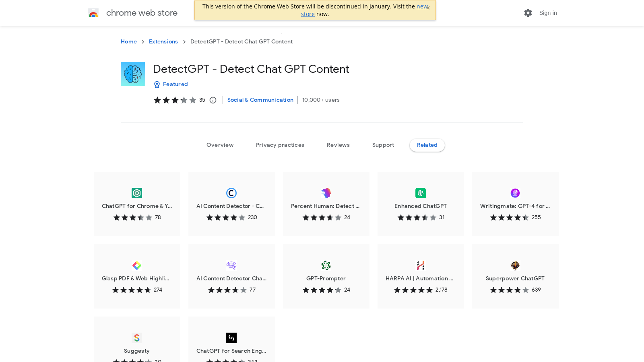
Task: Click the 255 rating count for Writingmate
Action: (536, 218)
